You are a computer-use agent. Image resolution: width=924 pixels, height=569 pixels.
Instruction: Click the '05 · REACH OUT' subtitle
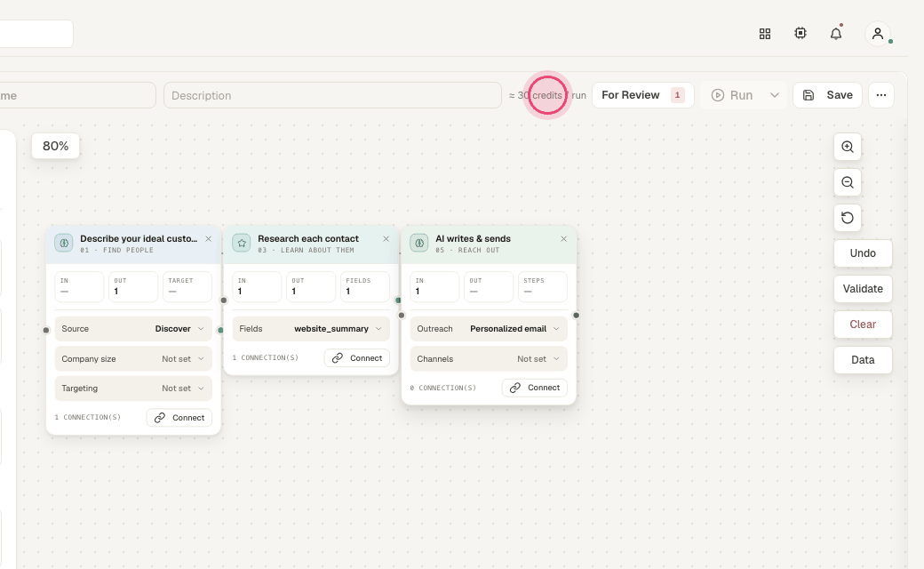tap(467, 250)
